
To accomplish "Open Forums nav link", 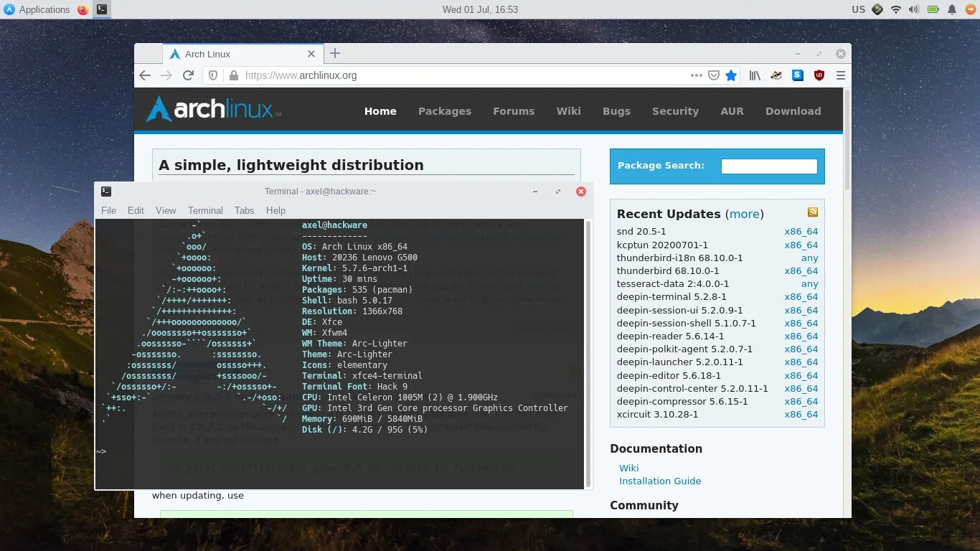I will point(514,111).
